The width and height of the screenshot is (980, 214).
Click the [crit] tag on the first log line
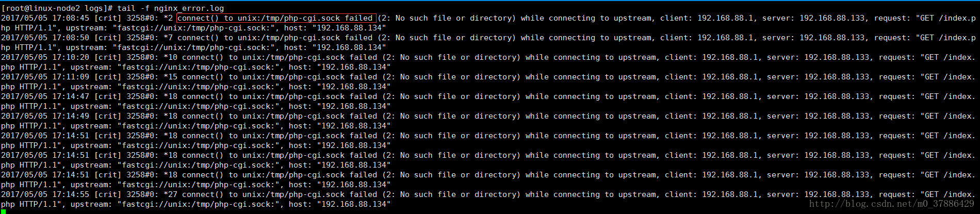(x=108, y=18)
